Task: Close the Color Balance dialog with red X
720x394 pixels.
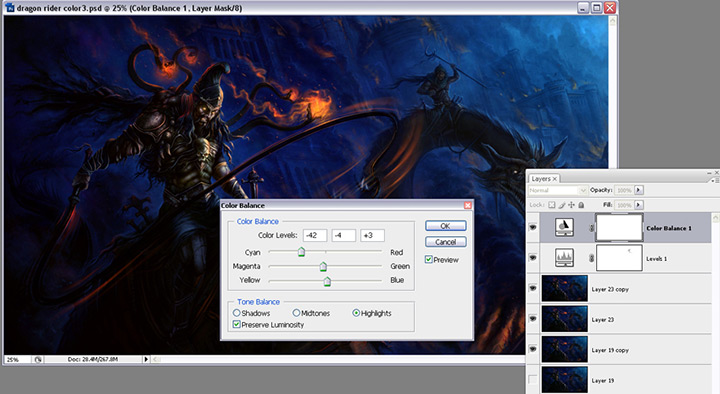Action: point(467,205)
